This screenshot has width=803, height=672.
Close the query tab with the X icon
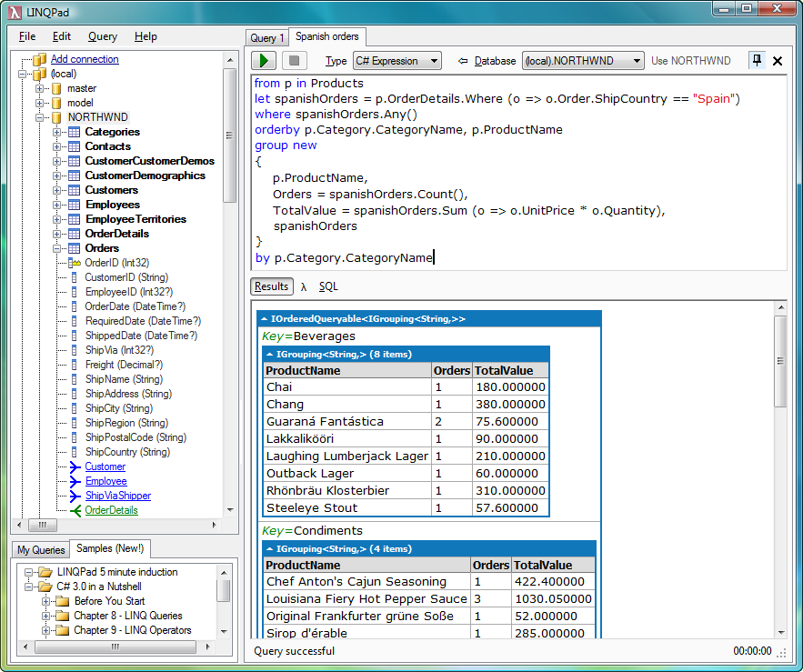(778, 61)
